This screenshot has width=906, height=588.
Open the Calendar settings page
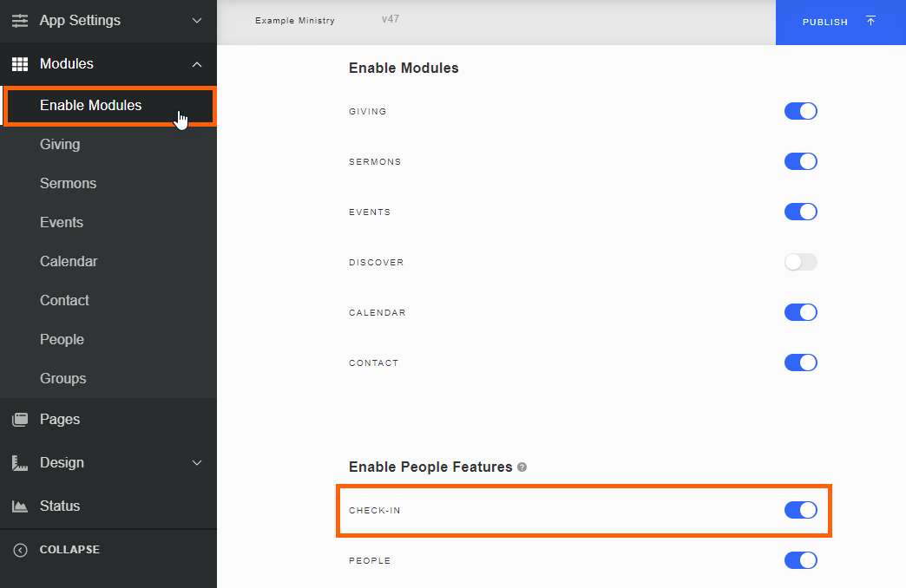(x=69, y=261)
